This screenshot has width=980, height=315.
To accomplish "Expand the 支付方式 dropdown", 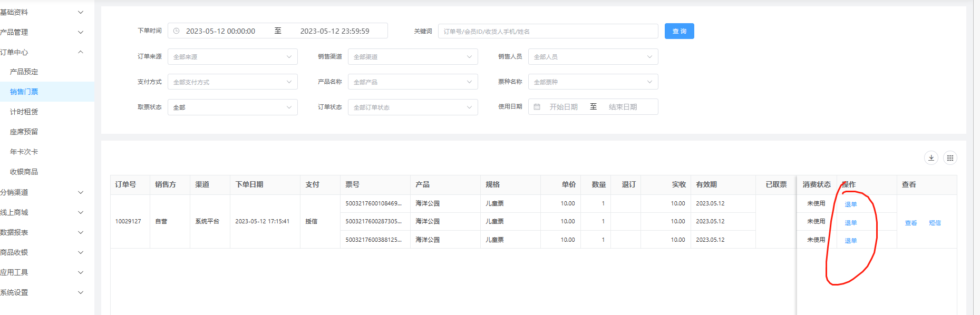I will point(232,82).
